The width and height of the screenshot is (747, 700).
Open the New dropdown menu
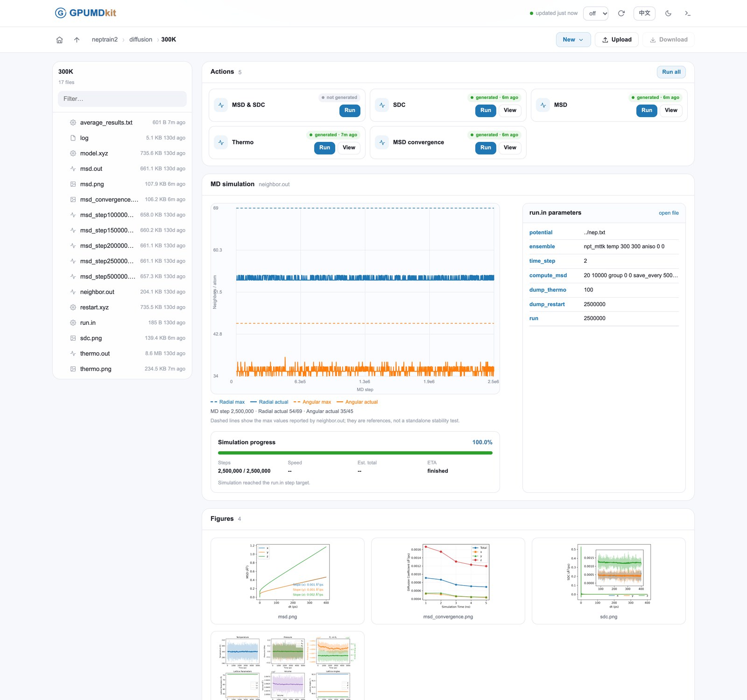pyautogui.click(x=573, y=40)
